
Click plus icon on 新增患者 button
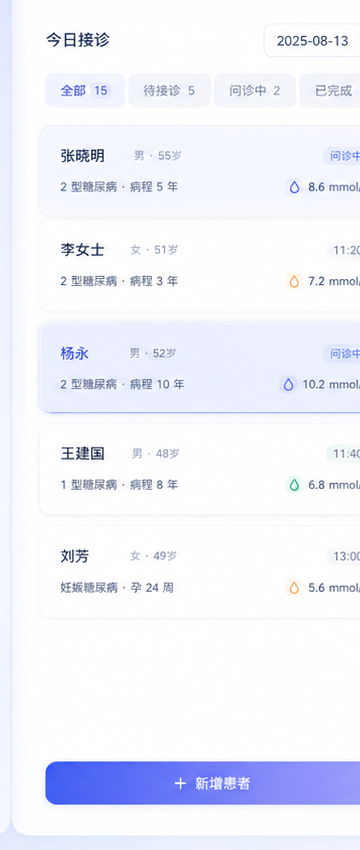[180, 783]
